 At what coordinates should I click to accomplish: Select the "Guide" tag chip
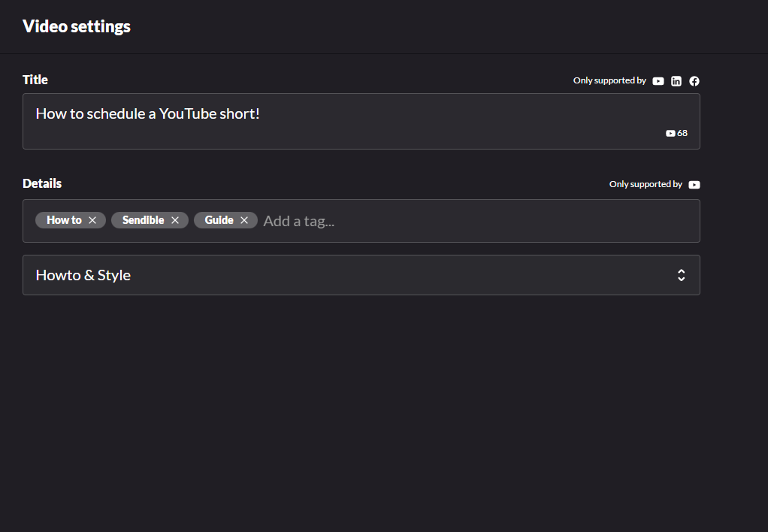pos(225,220)
